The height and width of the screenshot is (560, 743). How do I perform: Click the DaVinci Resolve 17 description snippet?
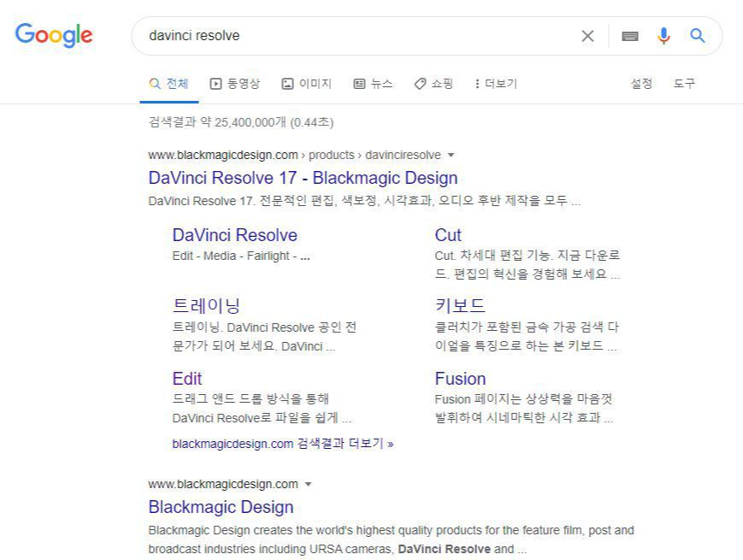pyautogui.click(x=364, y=201)
